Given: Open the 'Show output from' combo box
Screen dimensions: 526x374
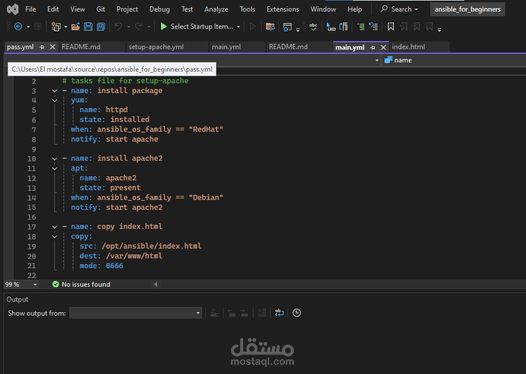Looking at the screenshot, I should [x=136, y=313].
